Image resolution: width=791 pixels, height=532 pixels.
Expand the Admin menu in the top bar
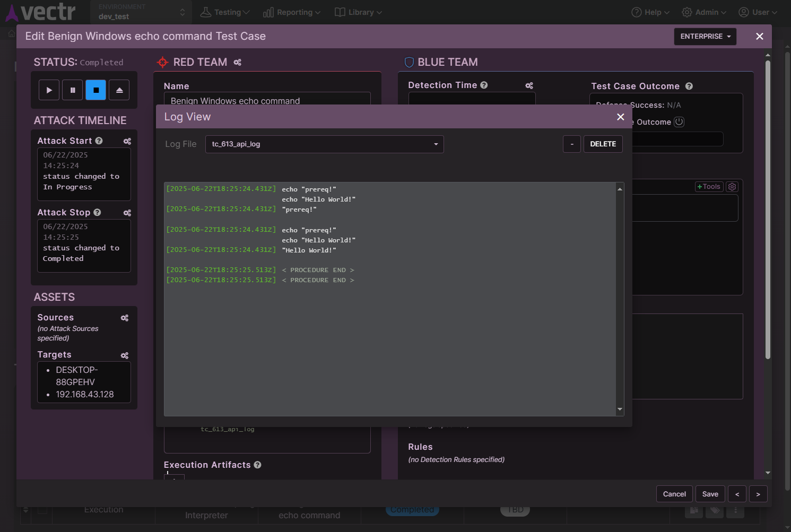click(704, 12)
